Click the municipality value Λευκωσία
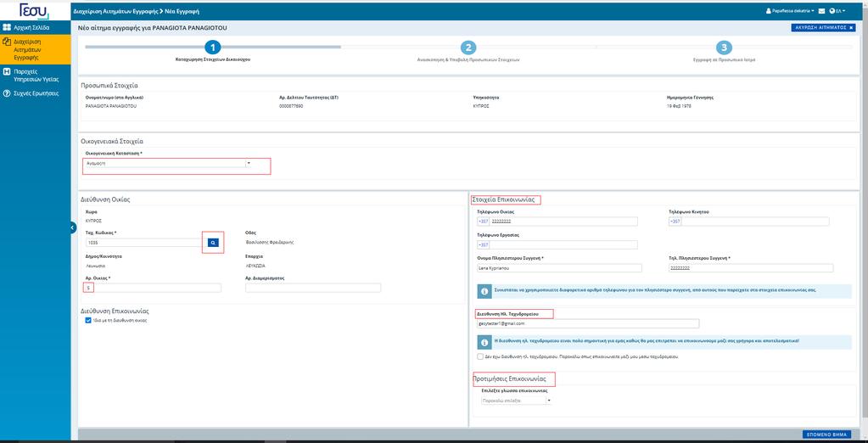The height and width of the screenshot is (443, 868). coord(96,266)
